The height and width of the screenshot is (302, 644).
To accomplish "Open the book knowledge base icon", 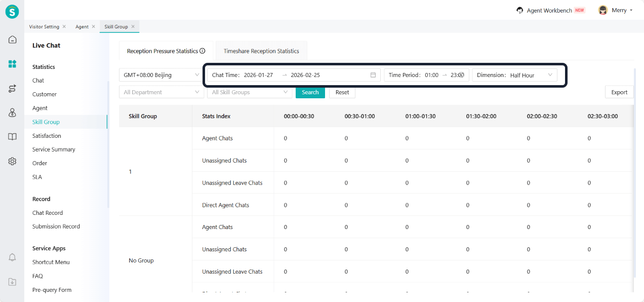I will [x=12, y=137].
